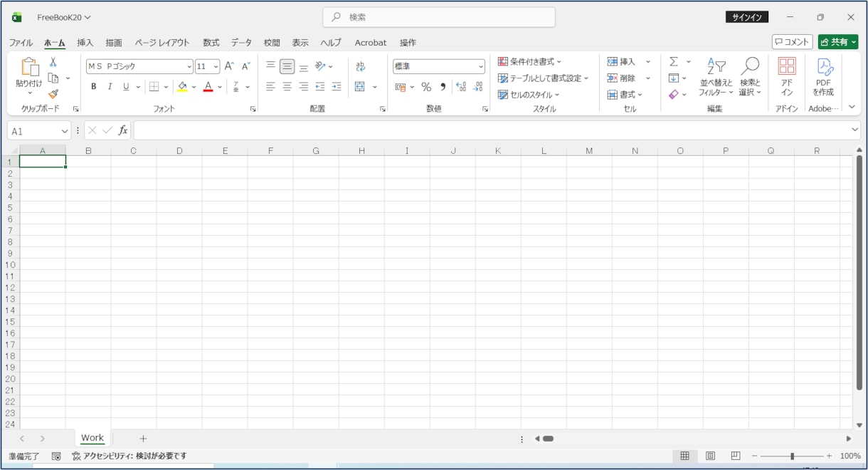Increase font size with large A icon
Screen dimensions: 868x470
point(229,66)
